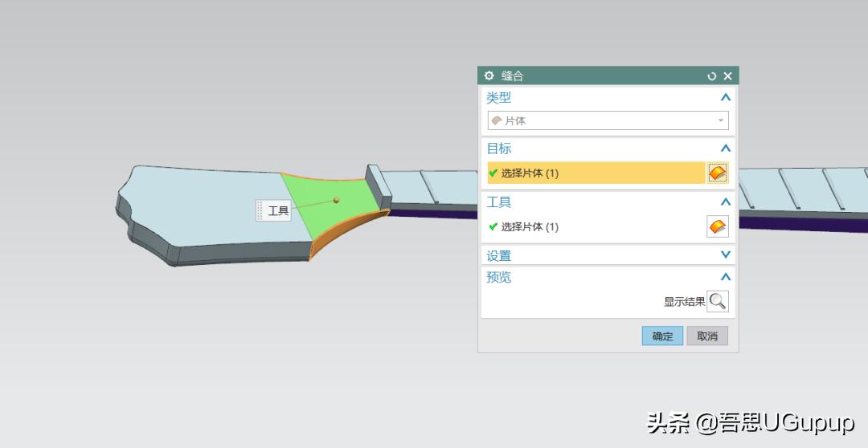Close the 缝合 dialog
The image size is (868, 448).
click(728, 76)
